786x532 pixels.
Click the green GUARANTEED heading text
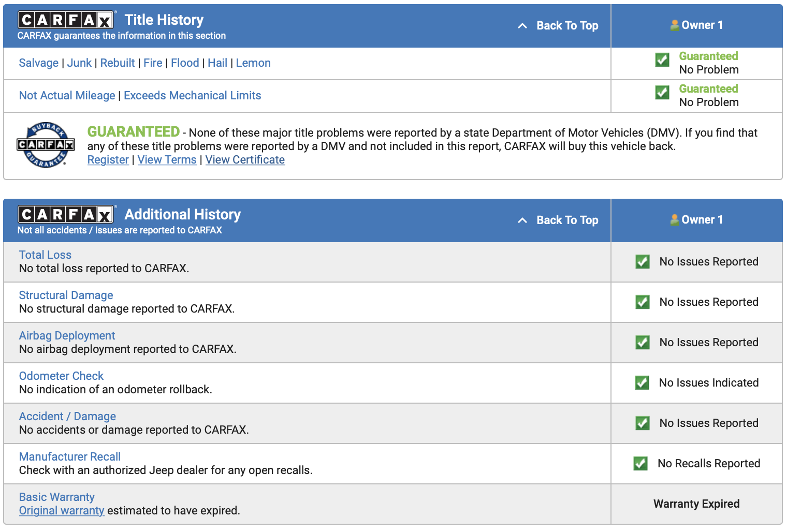pyautogui.click(x=134, y=132)
